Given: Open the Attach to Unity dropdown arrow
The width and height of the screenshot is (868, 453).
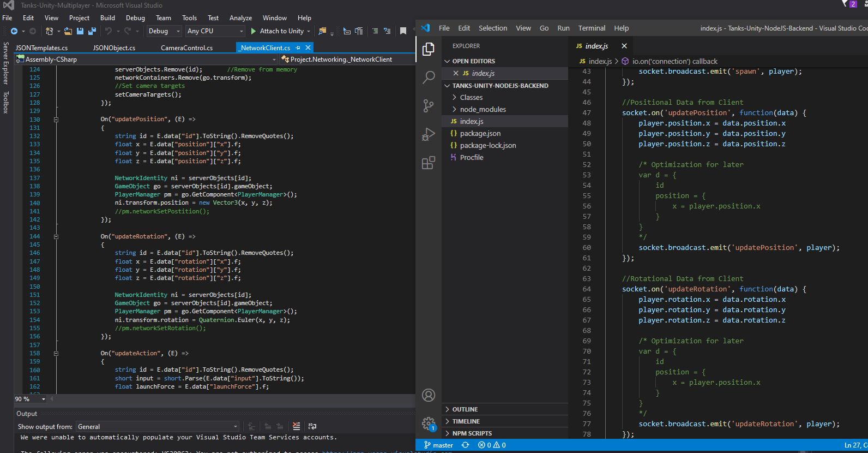Looking at the screenshot, I should click(309, 31).
